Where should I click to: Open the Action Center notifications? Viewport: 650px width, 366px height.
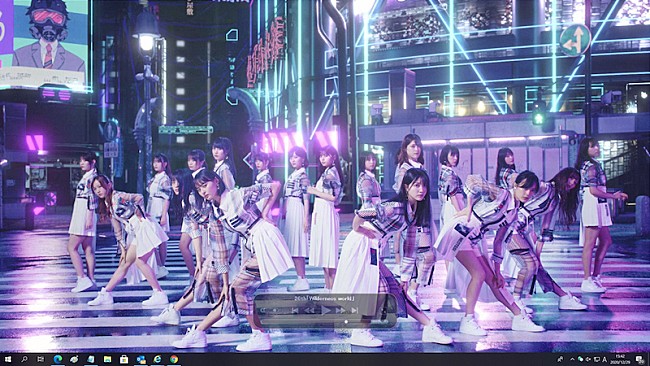point(639,359)
